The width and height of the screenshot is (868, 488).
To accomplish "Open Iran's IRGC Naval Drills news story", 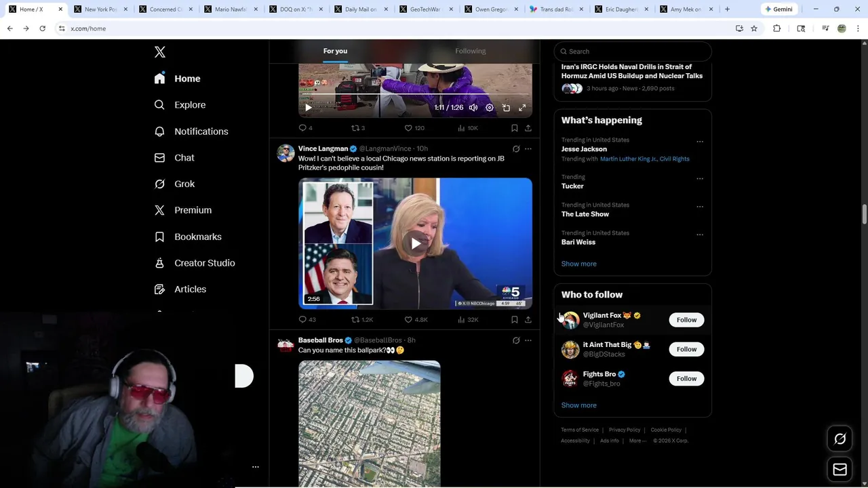I will (x=632, y=71).
